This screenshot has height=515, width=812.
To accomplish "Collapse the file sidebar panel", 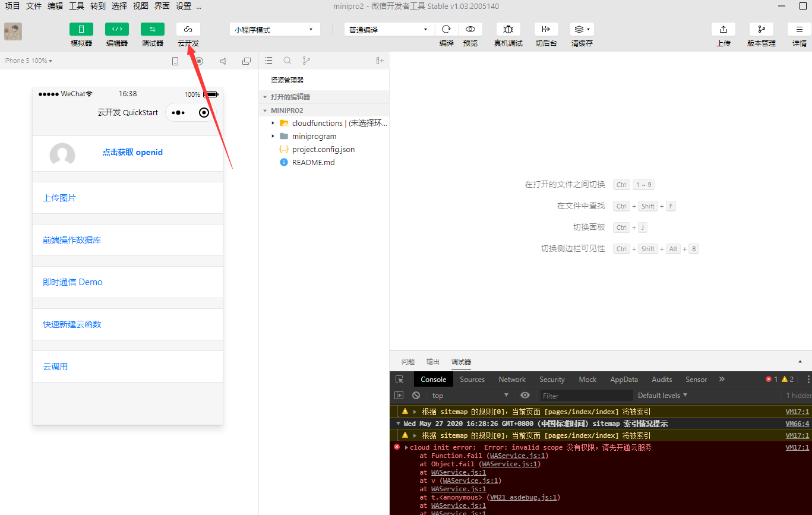I will click(380, 61).
